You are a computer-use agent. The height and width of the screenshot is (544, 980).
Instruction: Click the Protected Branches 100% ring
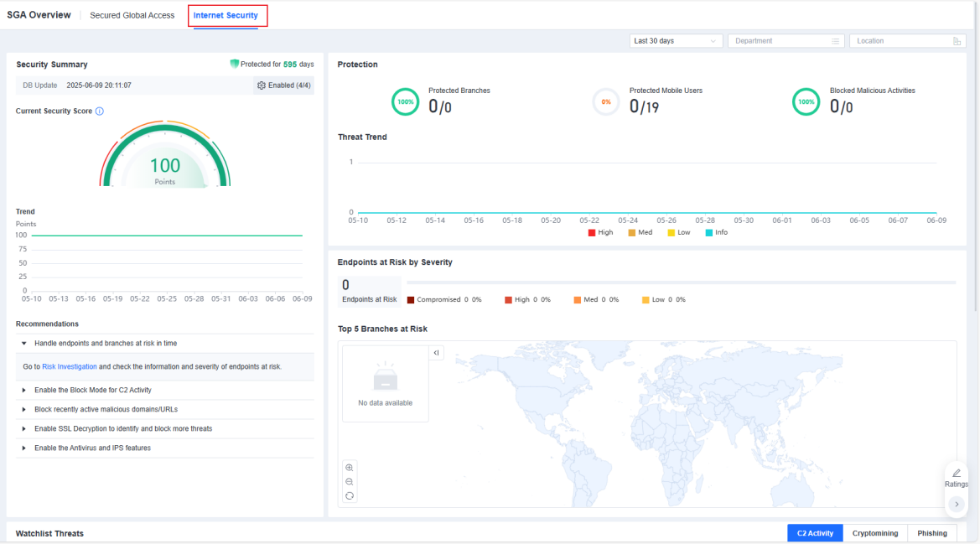coord(405,101)
